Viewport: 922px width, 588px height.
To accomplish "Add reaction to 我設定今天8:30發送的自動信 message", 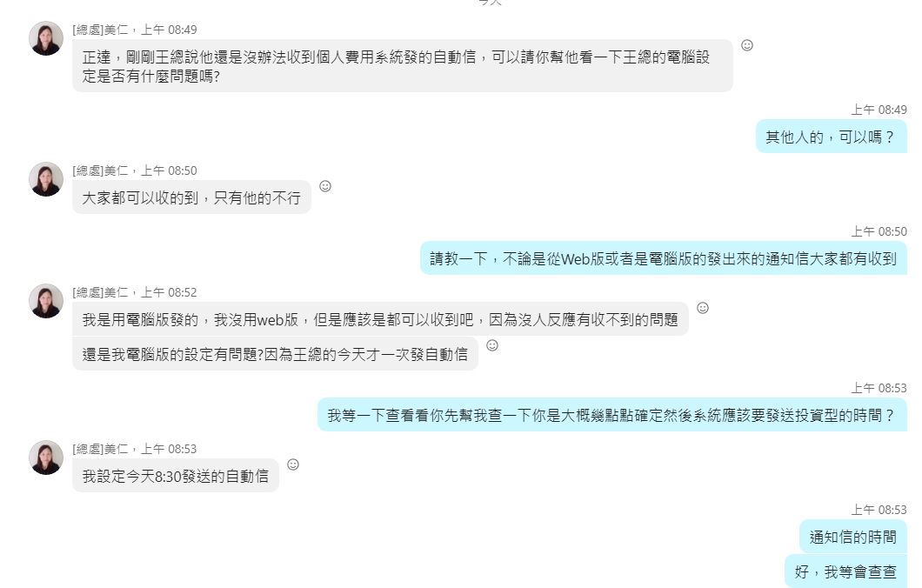I will 293,465.
